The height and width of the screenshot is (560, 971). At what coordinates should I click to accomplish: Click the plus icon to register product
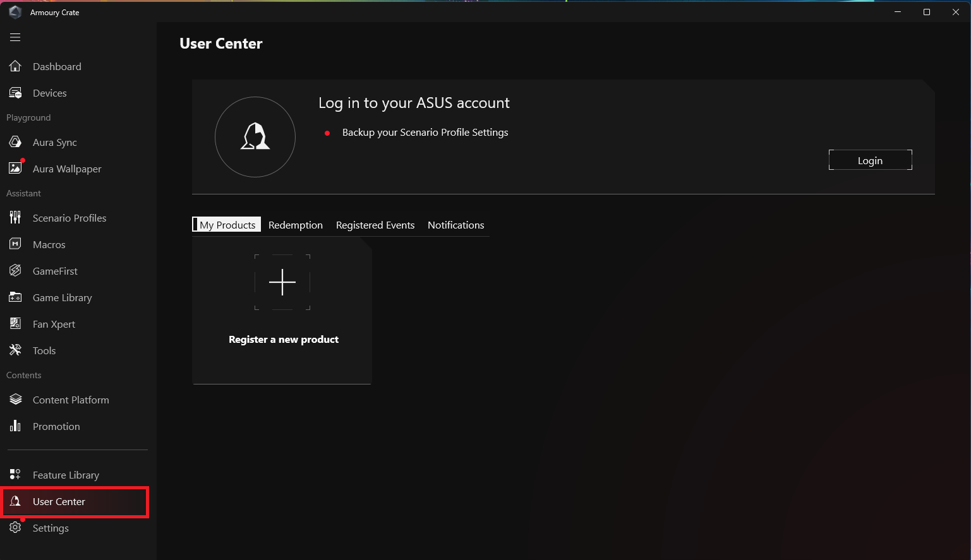282,282
